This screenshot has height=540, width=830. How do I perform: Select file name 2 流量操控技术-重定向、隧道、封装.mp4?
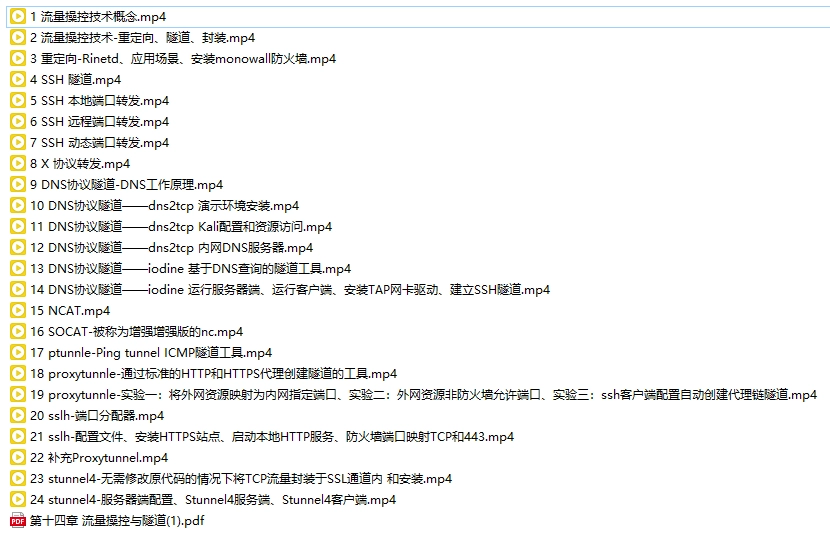click(x=142, y=38)
